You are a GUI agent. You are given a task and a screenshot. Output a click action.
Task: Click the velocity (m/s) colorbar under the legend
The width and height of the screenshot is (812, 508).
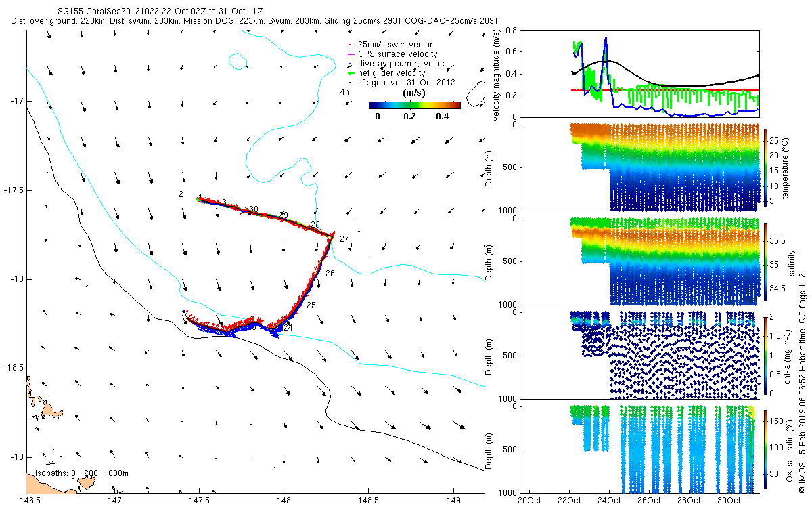click(x=414, y=105)
